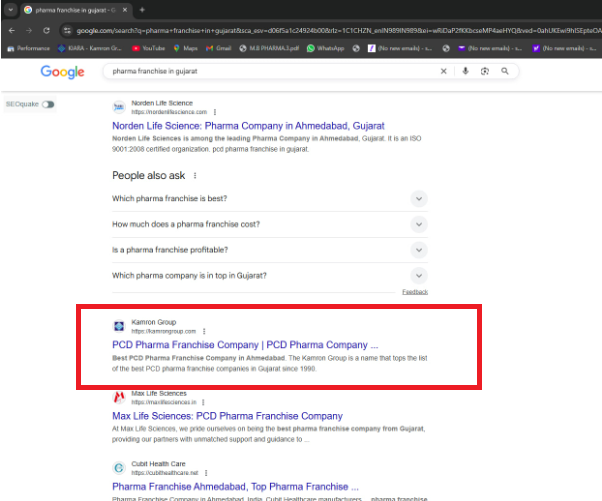This screenshot has width=602, height=501.
Task: Expand "Which pharma franchise is best?"
Action: click(419, 198)
